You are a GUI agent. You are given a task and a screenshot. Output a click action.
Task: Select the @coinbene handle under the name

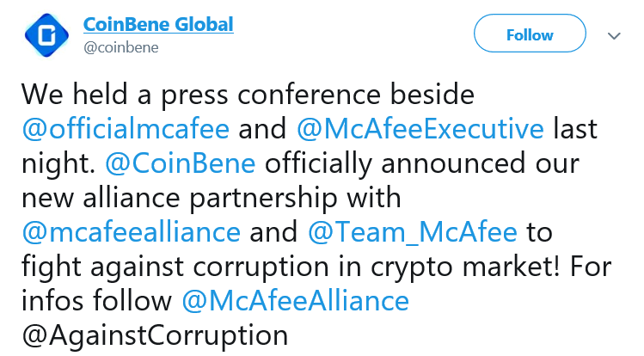121,47
